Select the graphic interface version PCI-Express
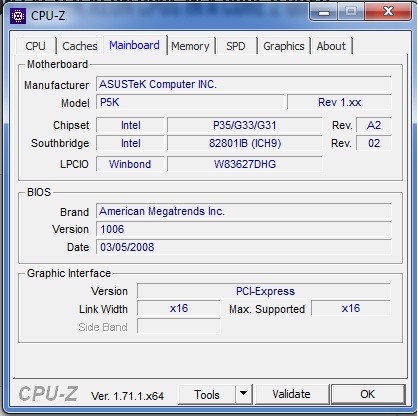Image resolution: width=418 pixels, height=416 pixels. click(x=264, y=291)
